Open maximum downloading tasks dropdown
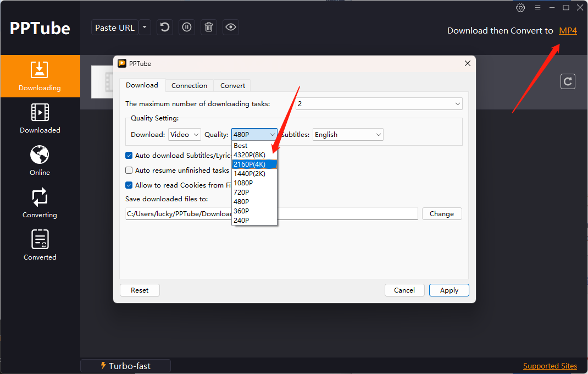 pos(379,104)
